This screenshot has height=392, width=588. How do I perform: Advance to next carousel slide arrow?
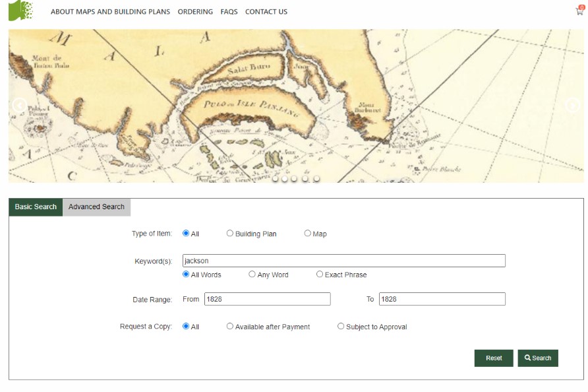point(573,105)
